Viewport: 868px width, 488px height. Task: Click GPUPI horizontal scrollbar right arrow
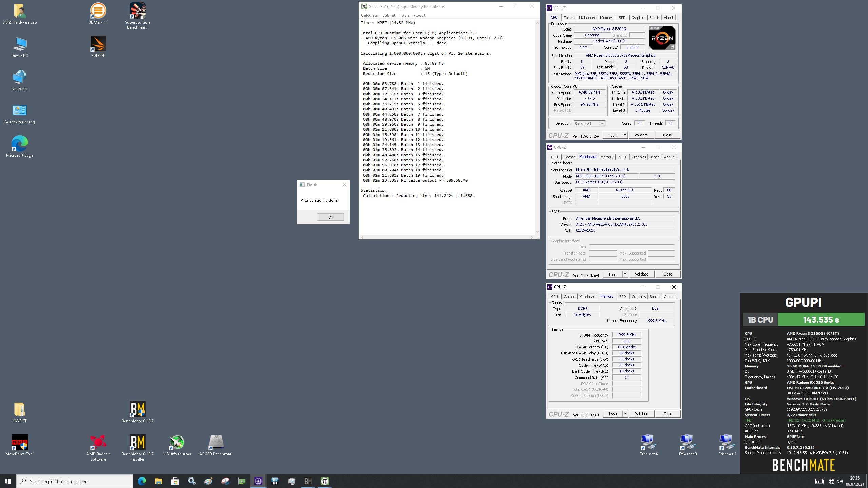click(x=531, y=237)
